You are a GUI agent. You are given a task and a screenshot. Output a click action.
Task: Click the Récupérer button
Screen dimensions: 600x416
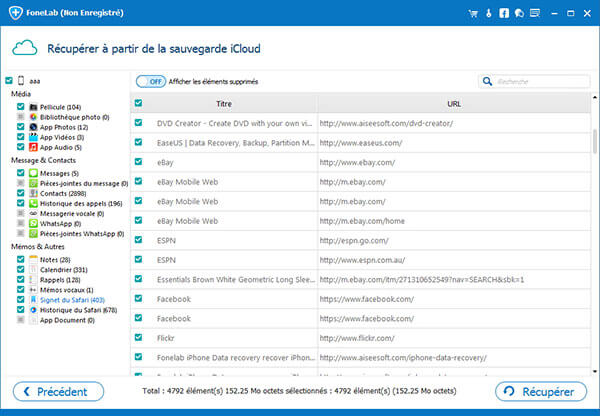(x=541, y=392)
